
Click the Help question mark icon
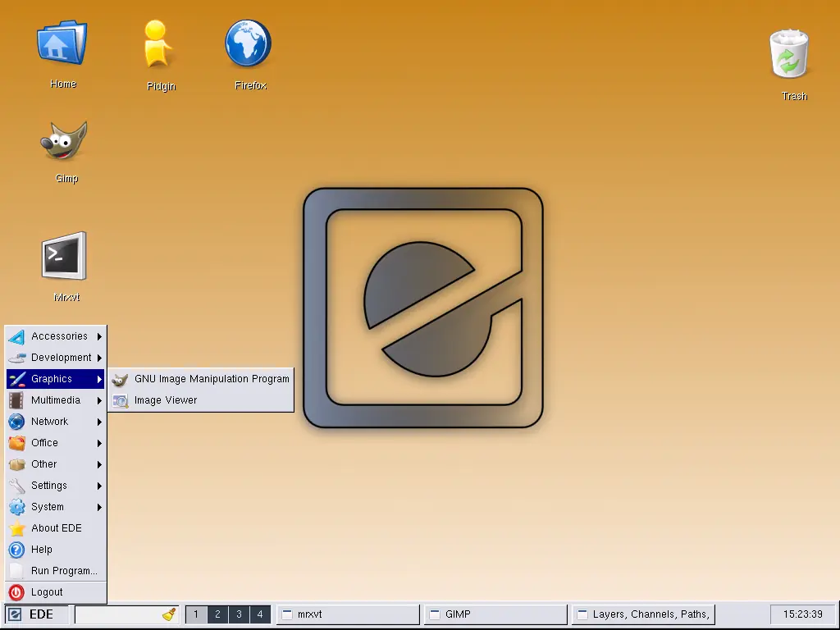click(16, 550)
